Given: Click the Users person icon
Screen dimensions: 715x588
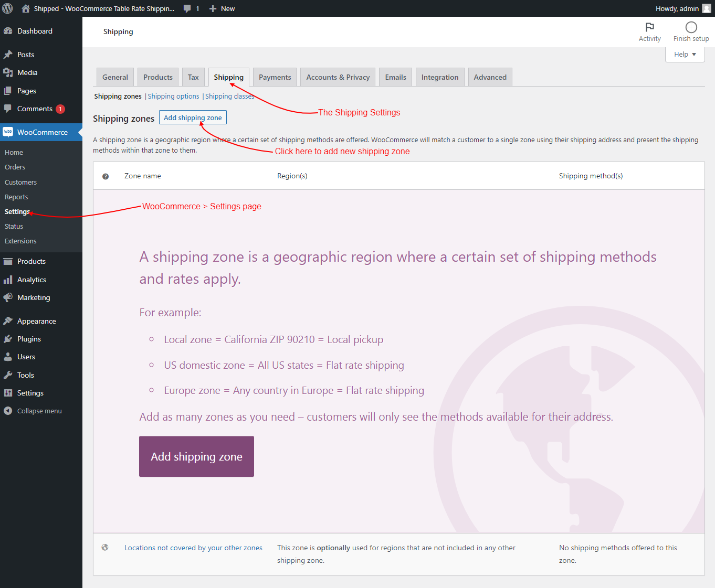Looking at the screenshot, I should coord(8,357).
